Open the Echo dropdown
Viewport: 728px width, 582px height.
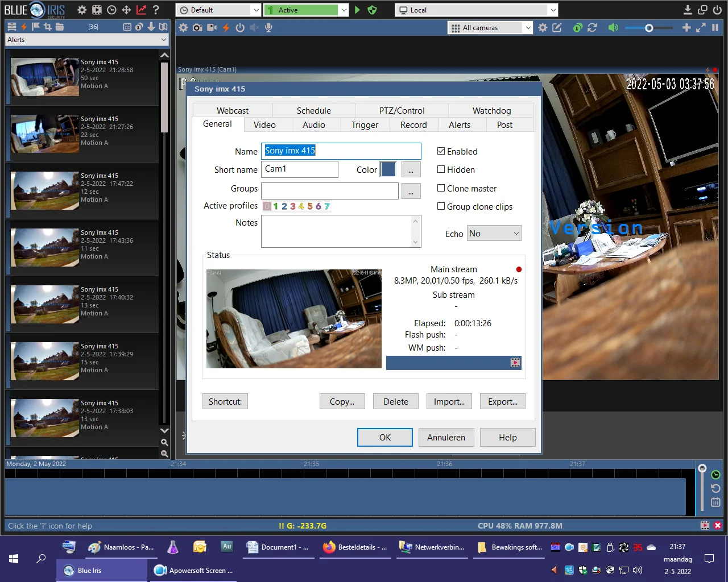tap(494, 234)
